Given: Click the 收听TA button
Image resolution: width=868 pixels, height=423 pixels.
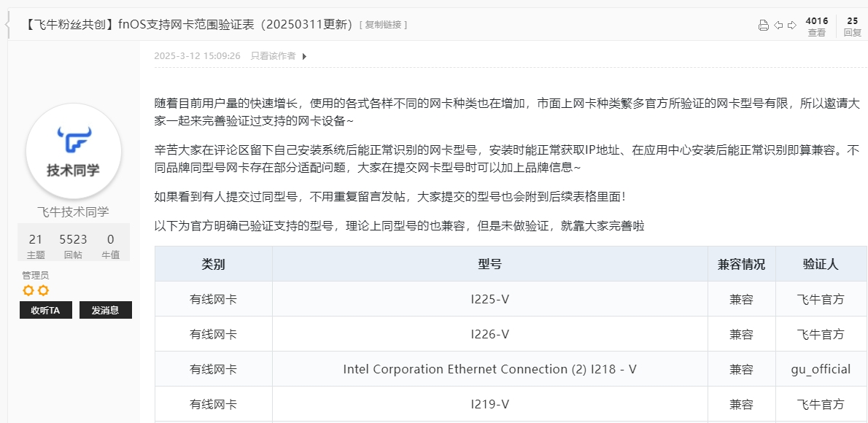Looking at the screenshot, I should 46,310.
